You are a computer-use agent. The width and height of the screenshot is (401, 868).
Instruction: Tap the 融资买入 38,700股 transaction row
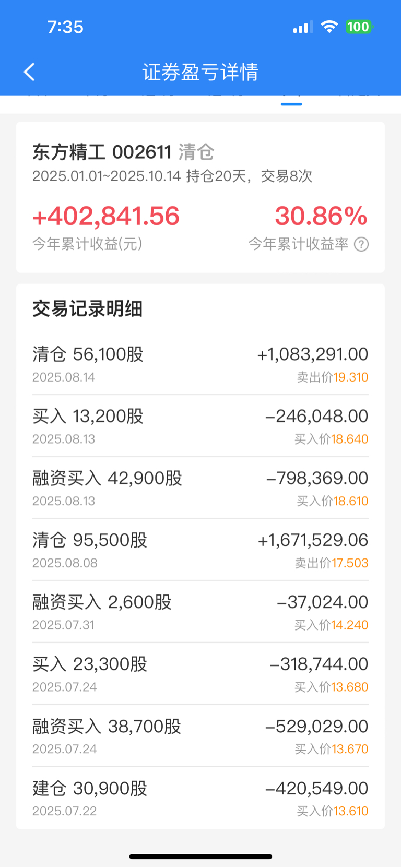[x=200, y=736]
